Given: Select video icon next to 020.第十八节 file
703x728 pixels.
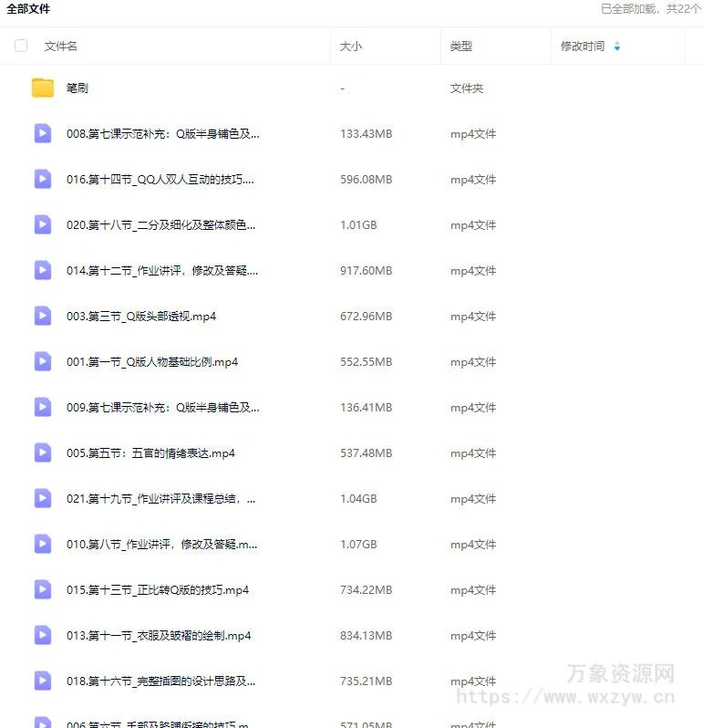Looking at the screenshot, I should pyautogui.click(x=43, y=224).
